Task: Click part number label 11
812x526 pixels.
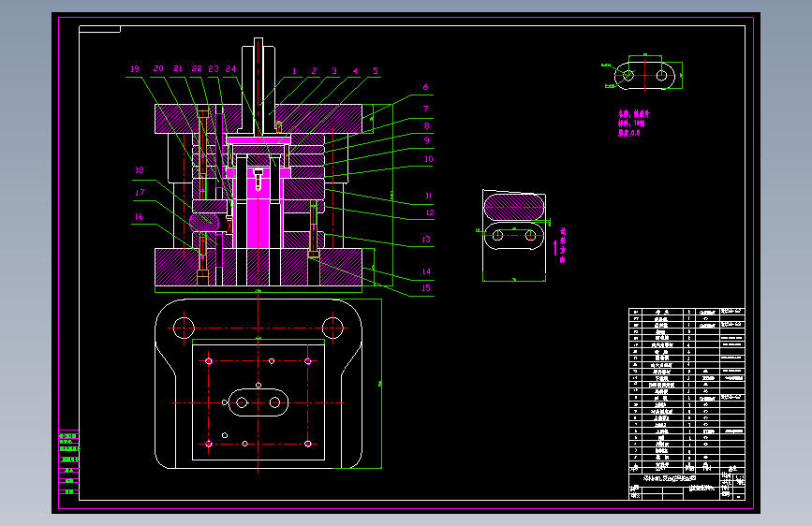Action: [429, 196]
